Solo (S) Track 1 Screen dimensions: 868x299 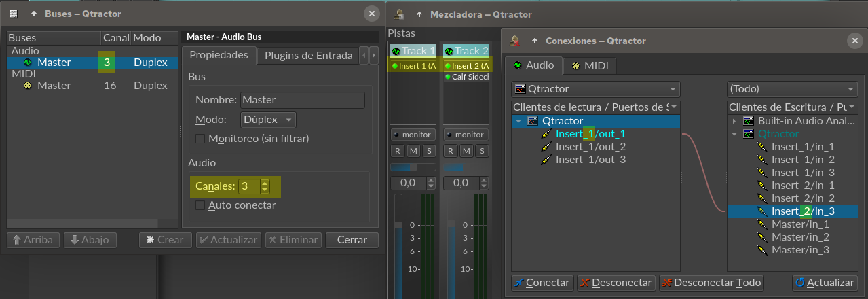[429, 150]
